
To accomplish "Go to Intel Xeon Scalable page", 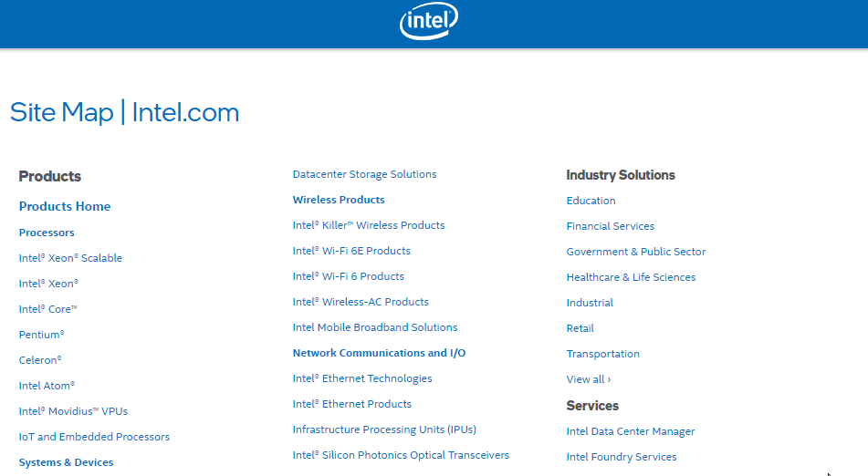I will pyautogui.click(x=70, y=258).
